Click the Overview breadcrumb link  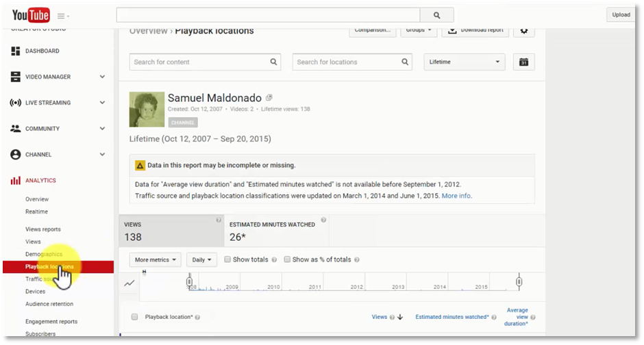pos(148,31)
